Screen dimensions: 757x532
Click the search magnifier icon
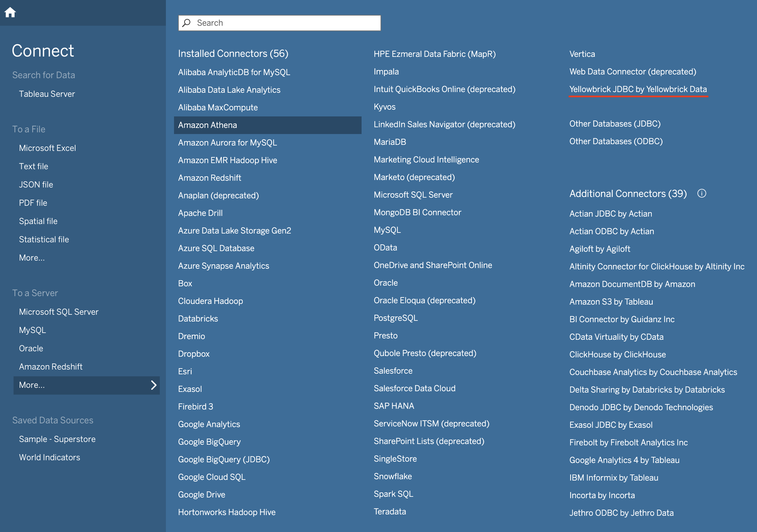pos(186,23)
